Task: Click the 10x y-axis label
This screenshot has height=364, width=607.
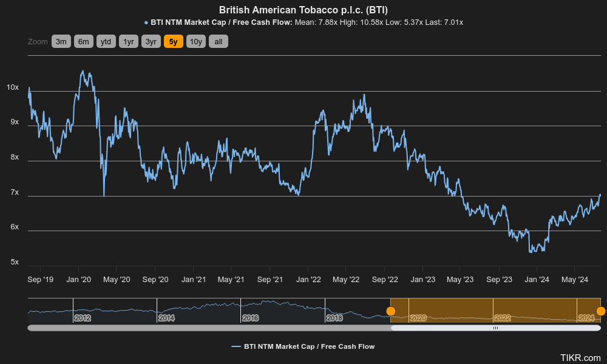Action: 13,87
